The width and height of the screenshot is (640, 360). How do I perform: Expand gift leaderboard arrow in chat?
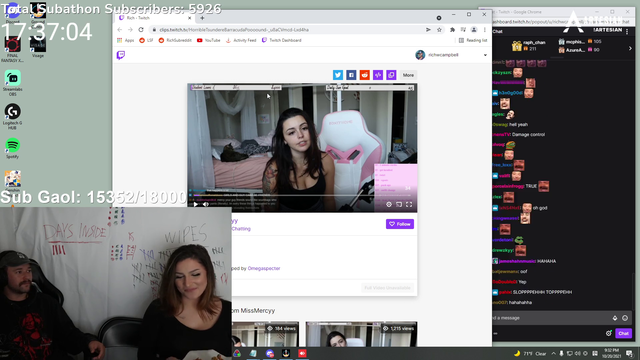click(x=630, y=48)
